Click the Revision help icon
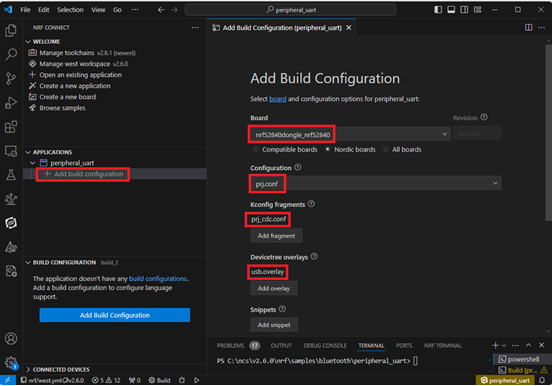This screenshot has width=552, height=386. click(x=484, y=117)
